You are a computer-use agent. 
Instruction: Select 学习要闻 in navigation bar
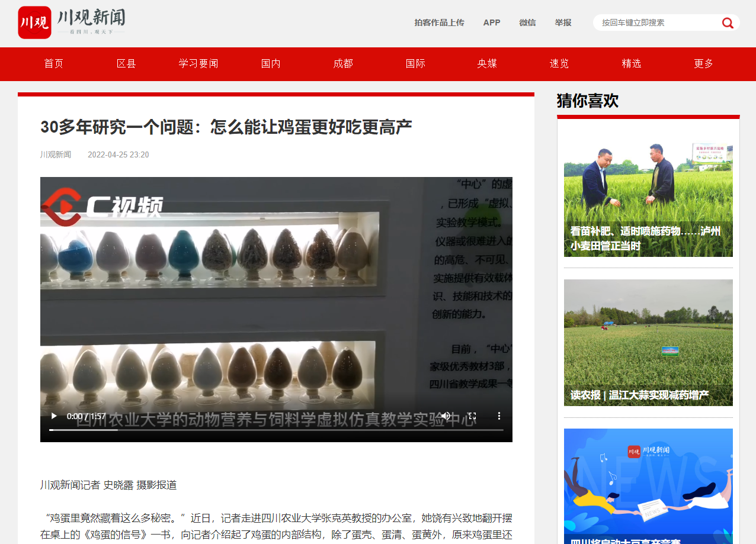(198, 64)
